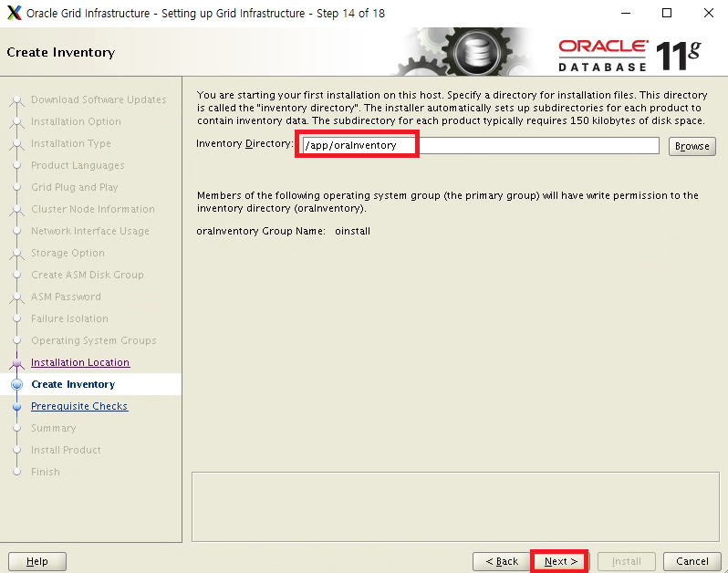Screen dimensions: 728x573
Task: Click the Install Product step
Action: (x=66, y=450)
